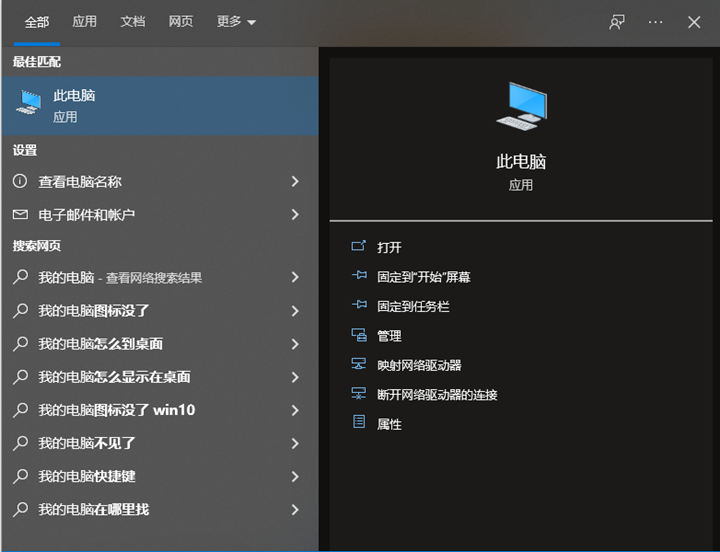This screenshot has height=552, width=720.
Task: Select suggestion 我的电脑怎么到桌面
Action: click(160, 344)
